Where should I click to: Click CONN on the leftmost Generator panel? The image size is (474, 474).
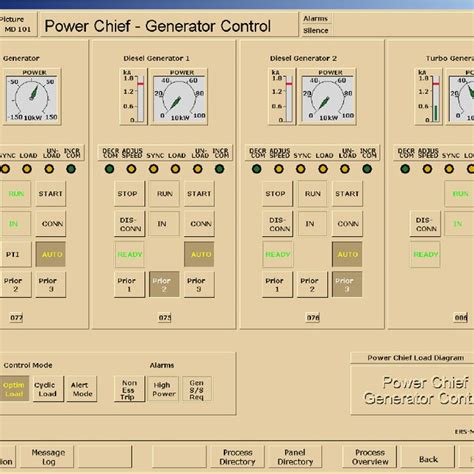tap(51, 224)
